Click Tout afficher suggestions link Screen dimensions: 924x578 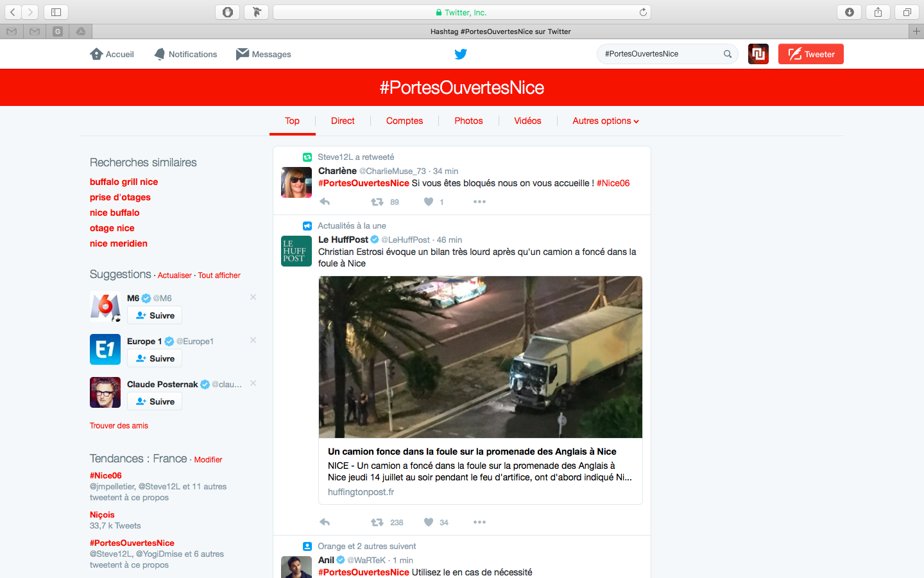[x=219, y=275]
